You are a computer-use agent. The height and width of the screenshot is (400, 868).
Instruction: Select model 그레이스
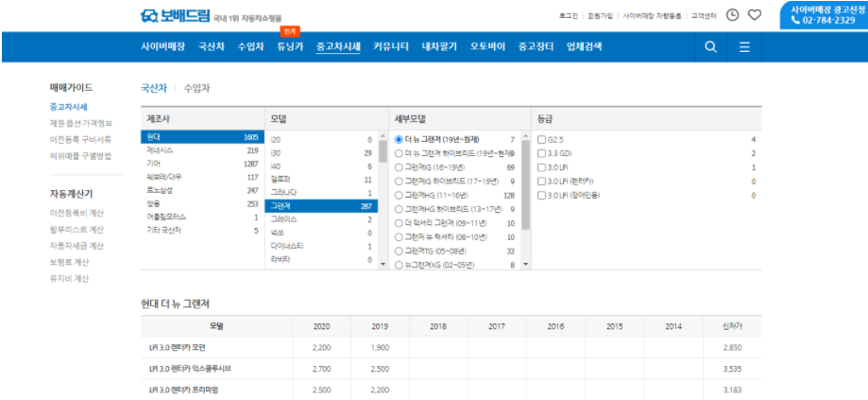click(321, 219)
